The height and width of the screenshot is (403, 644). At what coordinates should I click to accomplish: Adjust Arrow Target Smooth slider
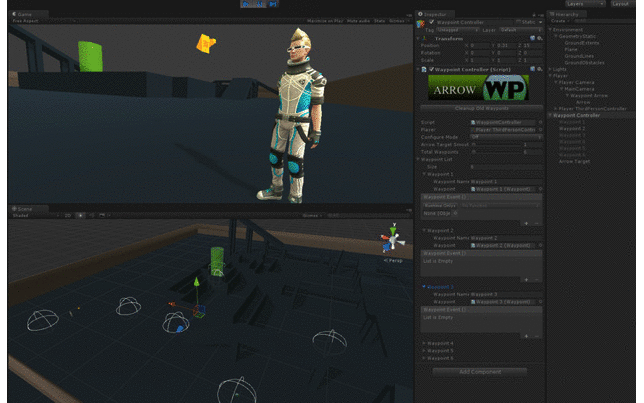497,145
